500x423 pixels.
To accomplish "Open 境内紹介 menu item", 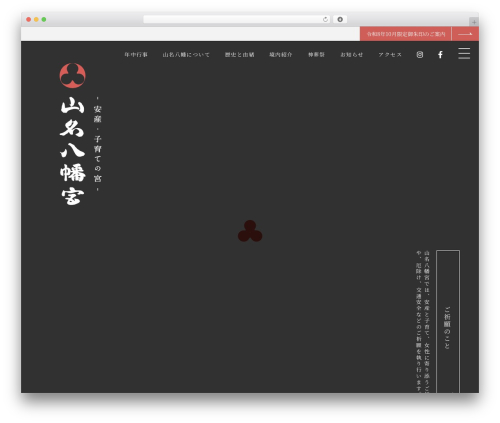I will 281,55.
